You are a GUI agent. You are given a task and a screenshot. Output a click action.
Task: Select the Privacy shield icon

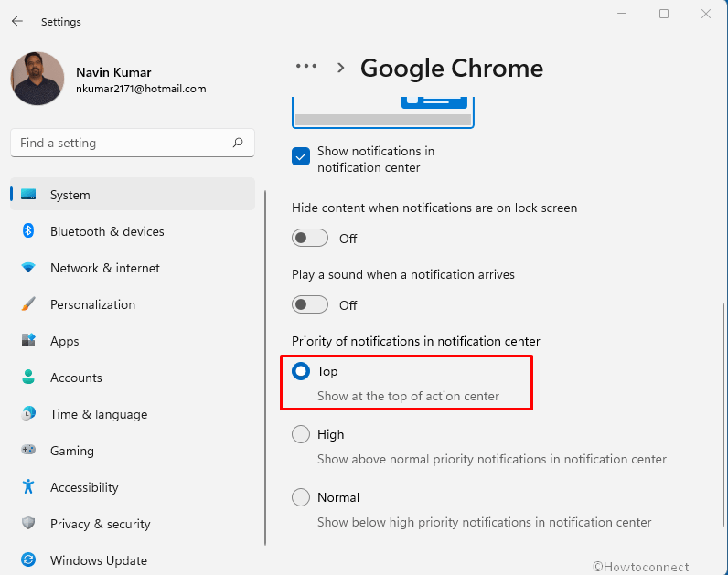click(28, 523)
